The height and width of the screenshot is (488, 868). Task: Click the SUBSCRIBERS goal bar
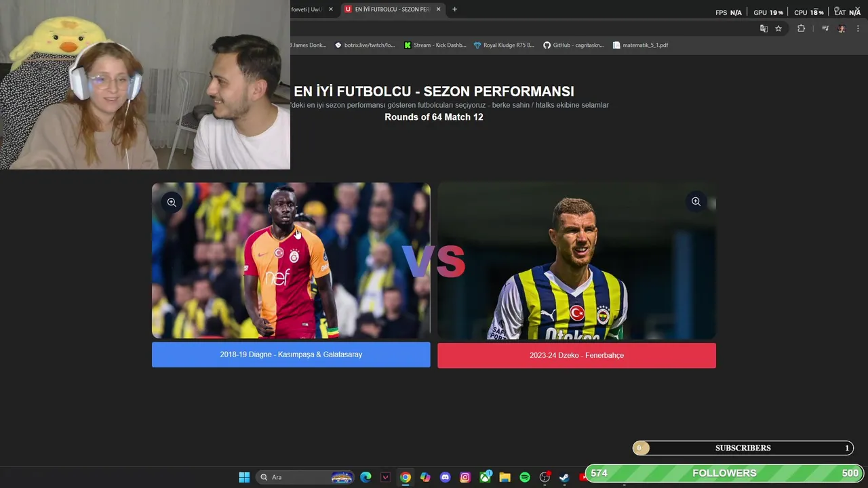pos(743,448)
